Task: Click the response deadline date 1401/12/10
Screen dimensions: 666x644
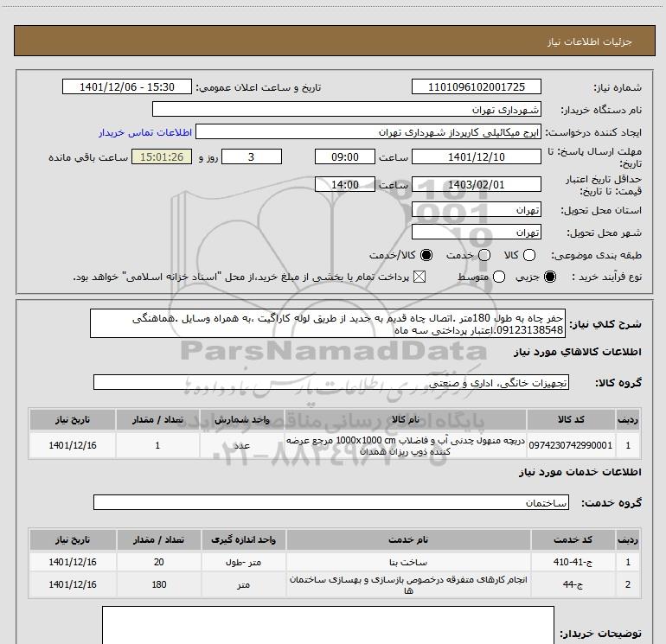Action: coord(476,156)
